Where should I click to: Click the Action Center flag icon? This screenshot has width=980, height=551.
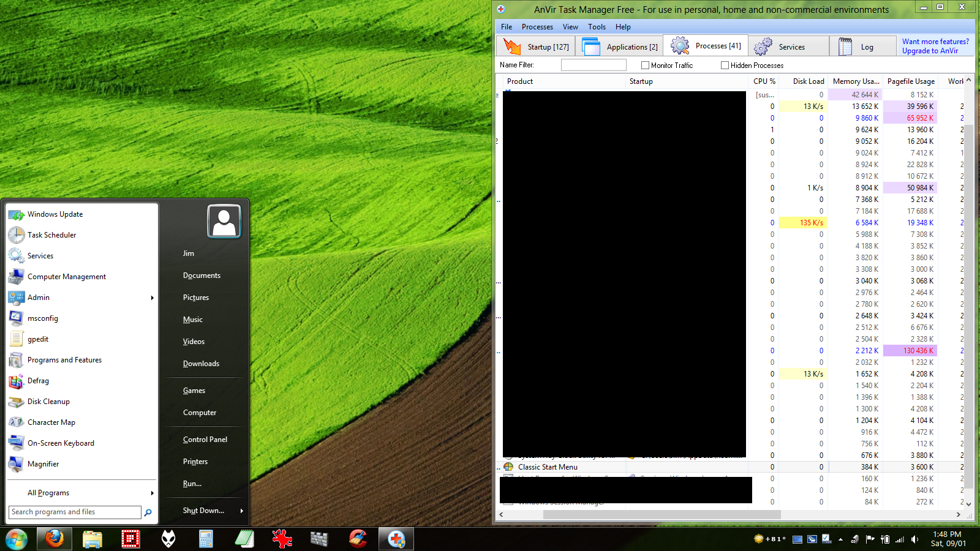(870, 539)
